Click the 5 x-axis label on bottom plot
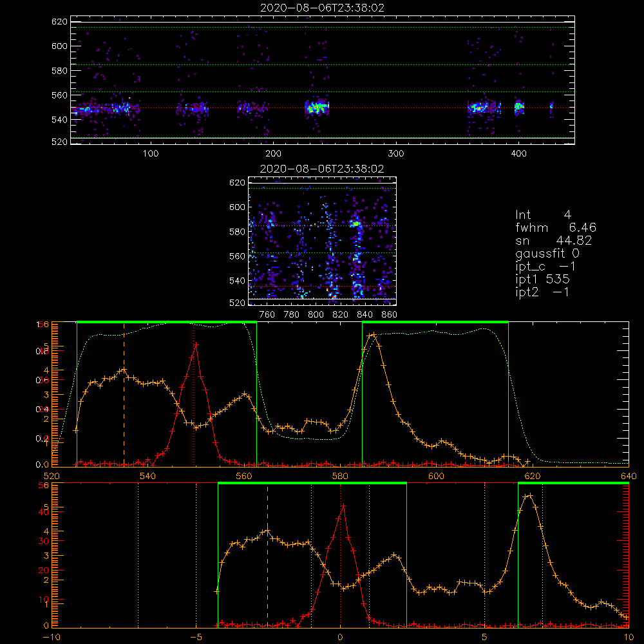Viewport: 644px width, 644px height. click(485, 638)
